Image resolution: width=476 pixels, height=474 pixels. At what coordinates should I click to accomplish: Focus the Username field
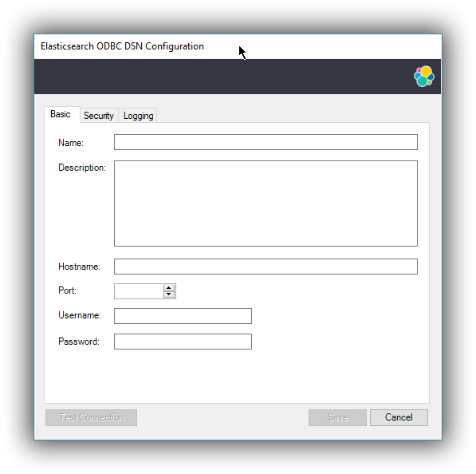click(183, 316)
